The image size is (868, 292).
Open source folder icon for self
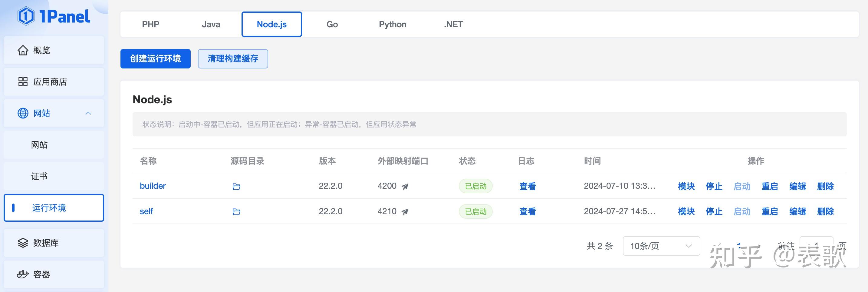237,212
